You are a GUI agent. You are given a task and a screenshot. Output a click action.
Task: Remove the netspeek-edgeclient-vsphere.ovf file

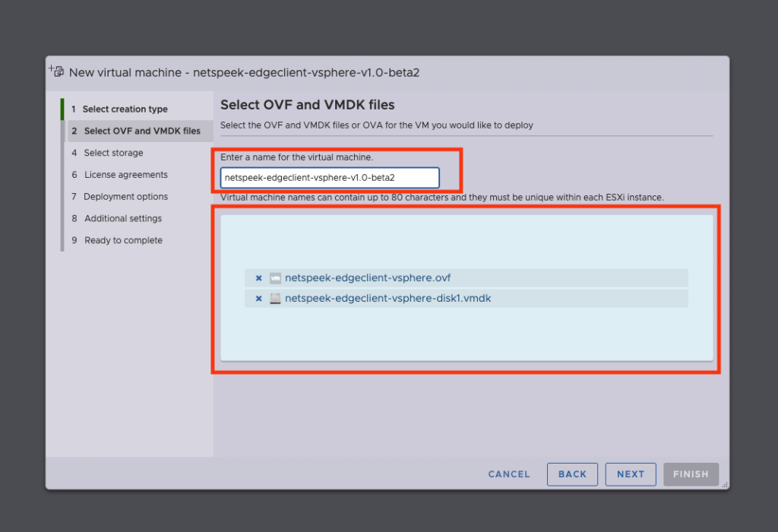pos(258,278)
